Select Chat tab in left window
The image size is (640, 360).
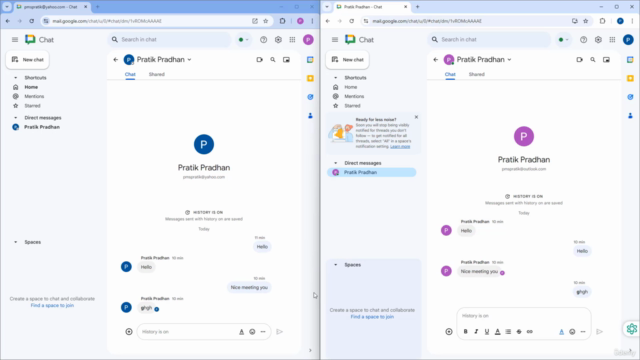tap(130, 74)
